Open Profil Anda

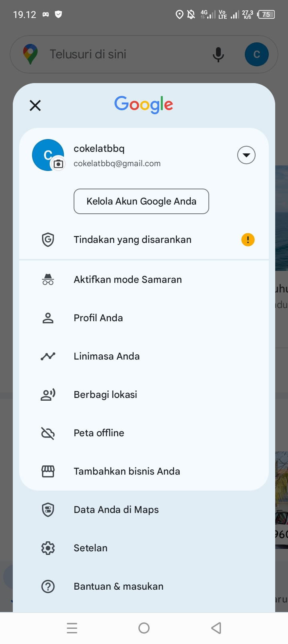pos(98,318)
